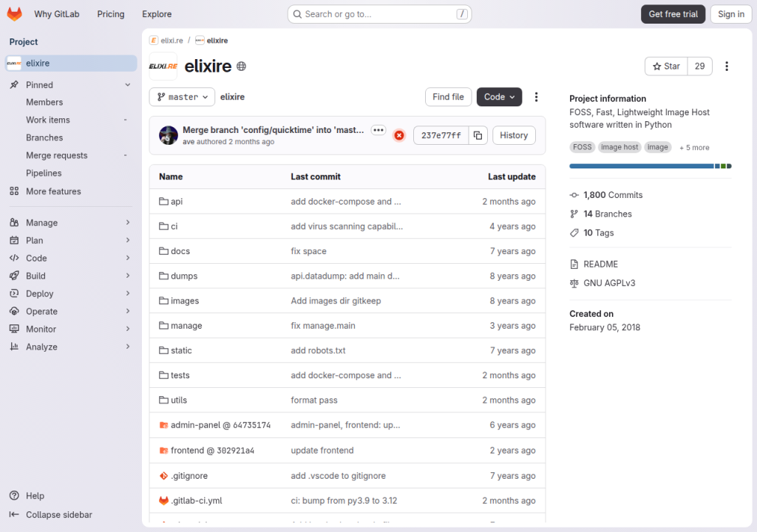Click the FOSS topic badge
The height and width of the screenshot is (532, 757).
tap(583, 147)
